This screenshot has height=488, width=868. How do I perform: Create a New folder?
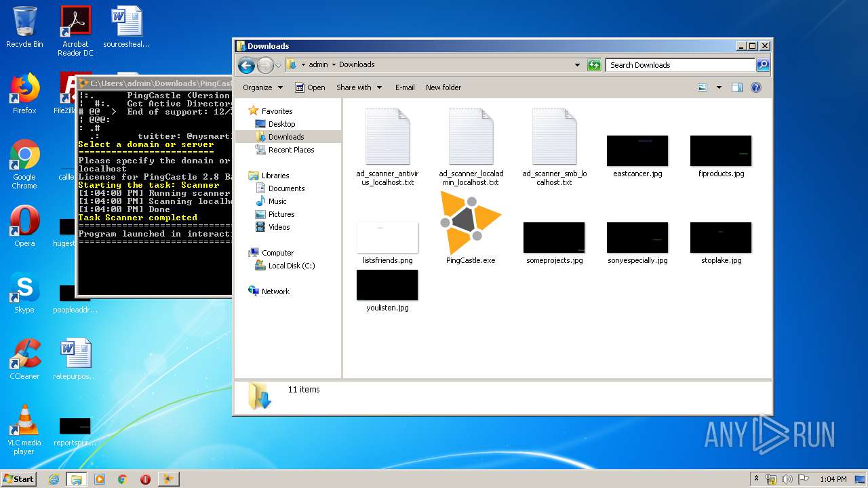pyautogui.click(x=443, y=87)
